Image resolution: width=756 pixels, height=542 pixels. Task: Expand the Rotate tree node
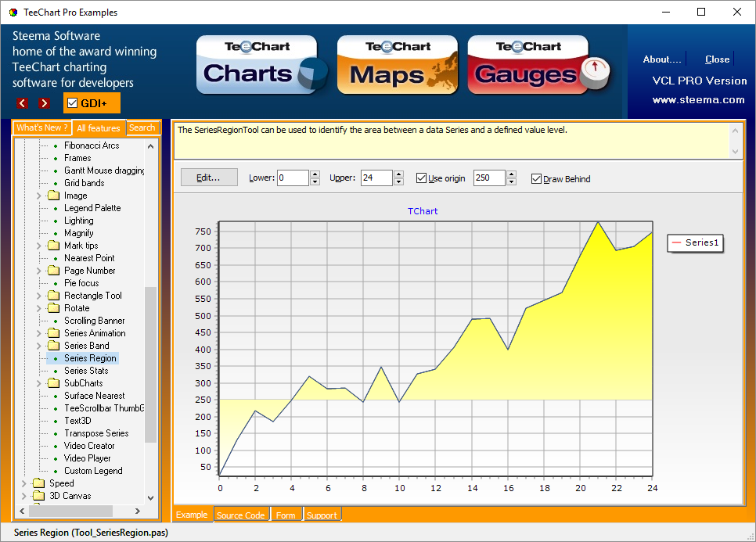click(39, 308)
